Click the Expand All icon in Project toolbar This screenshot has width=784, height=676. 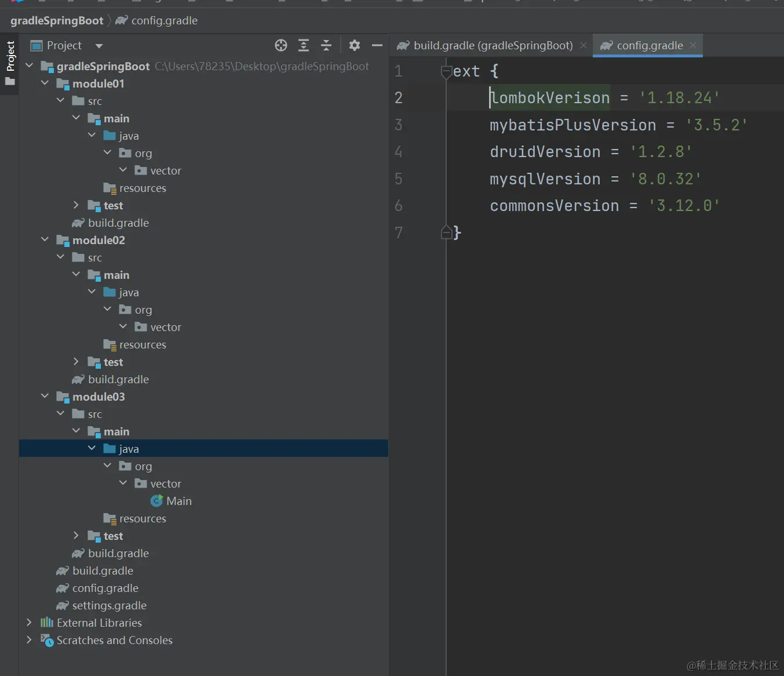303,45
